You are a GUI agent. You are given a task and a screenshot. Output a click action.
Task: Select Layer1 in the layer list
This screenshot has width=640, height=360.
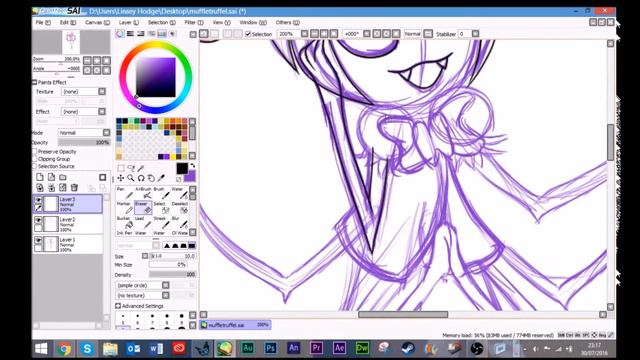[68, 244]
